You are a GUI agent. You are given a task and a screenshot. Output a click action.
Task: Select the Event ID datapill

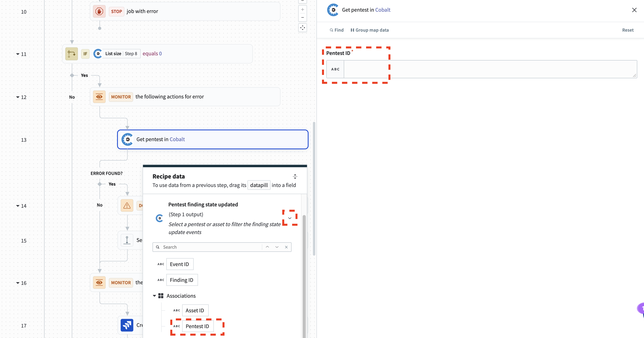coord(180,264)
